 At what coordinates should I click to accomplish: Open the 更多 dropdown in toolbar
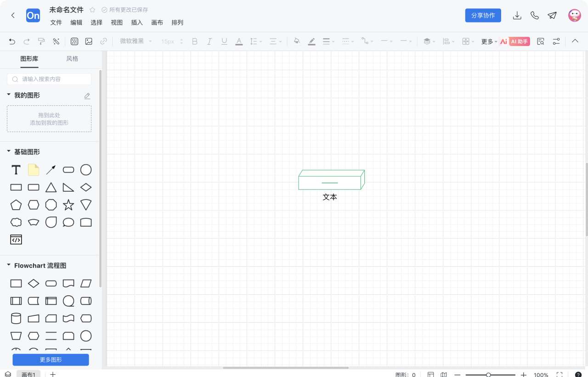click(489, 41)
